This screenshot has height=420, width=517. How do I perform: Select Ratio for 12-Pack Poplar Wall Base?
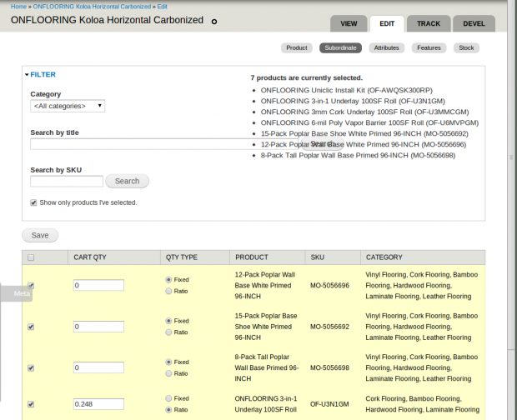170,292
